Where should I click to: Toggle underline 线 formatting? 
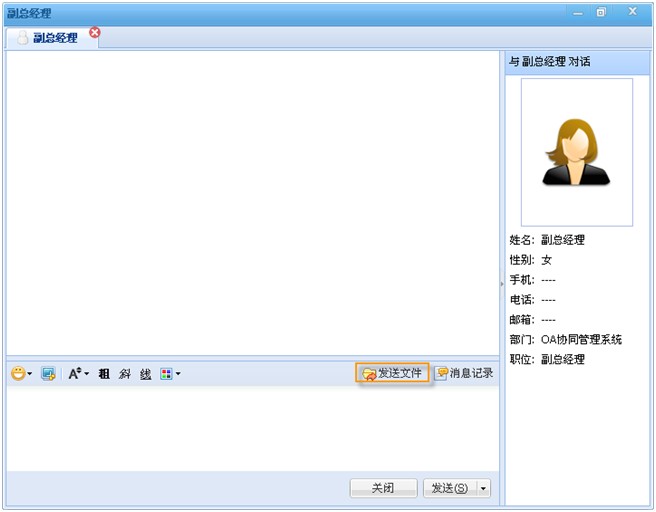pos(146,374)
